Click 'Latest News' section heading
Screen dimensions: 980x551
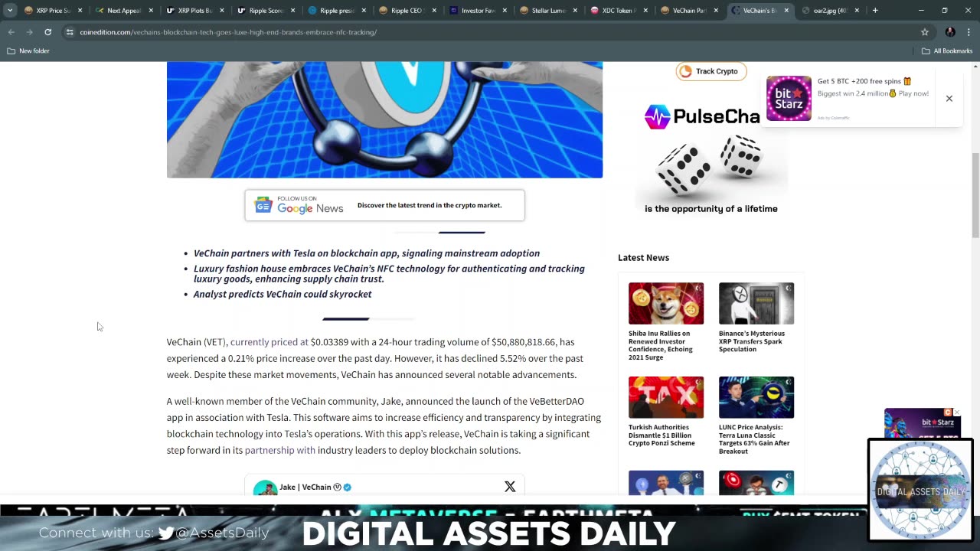643,258
